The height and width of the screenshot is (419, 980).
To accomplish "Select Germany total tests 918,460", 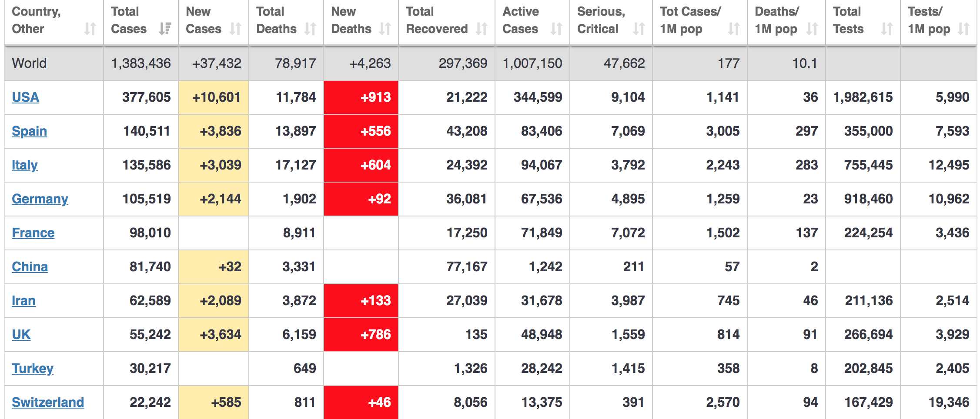I will pos(869,199).
